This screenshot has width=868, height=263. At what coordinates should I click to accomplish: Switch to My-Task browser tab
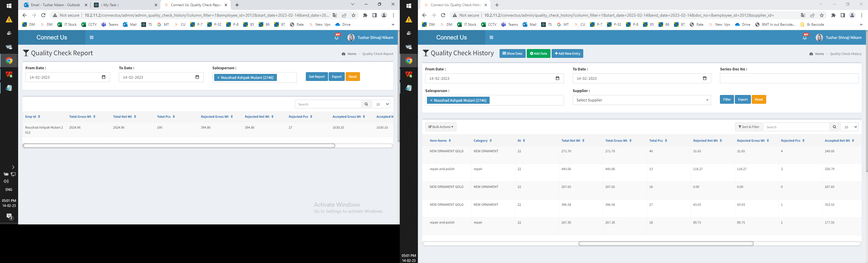tap(125, 5)
